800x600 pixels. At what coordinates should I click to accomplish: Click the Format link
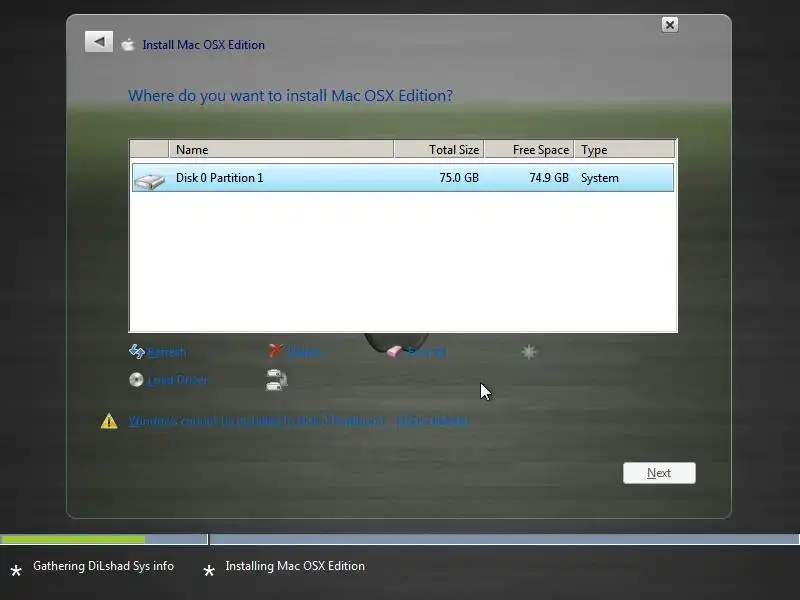[427, 352]
